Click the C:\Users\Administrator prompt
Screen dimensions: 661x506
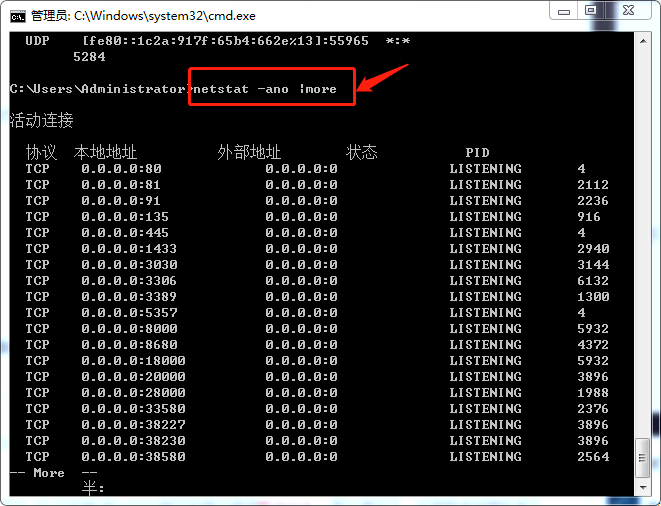pyautogui.click(x=98, y=89)
